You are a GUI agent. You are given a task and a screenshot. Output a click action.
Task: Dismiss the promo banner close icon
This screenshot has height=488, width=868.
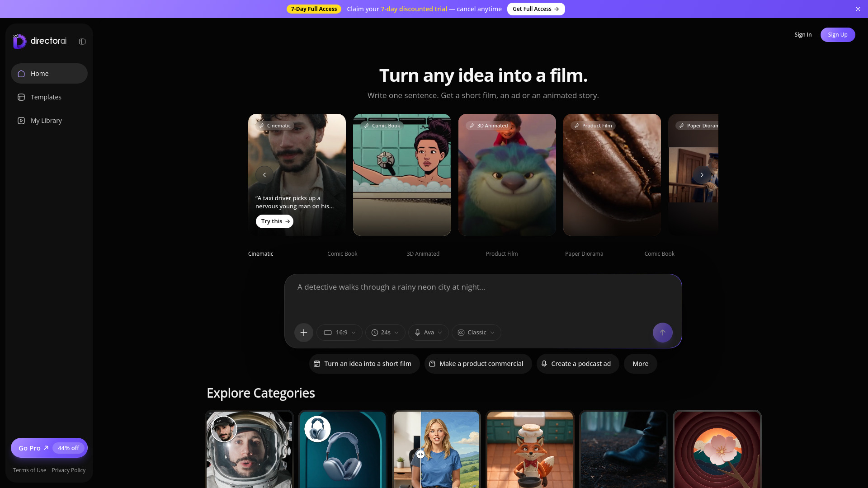point(858,9)
